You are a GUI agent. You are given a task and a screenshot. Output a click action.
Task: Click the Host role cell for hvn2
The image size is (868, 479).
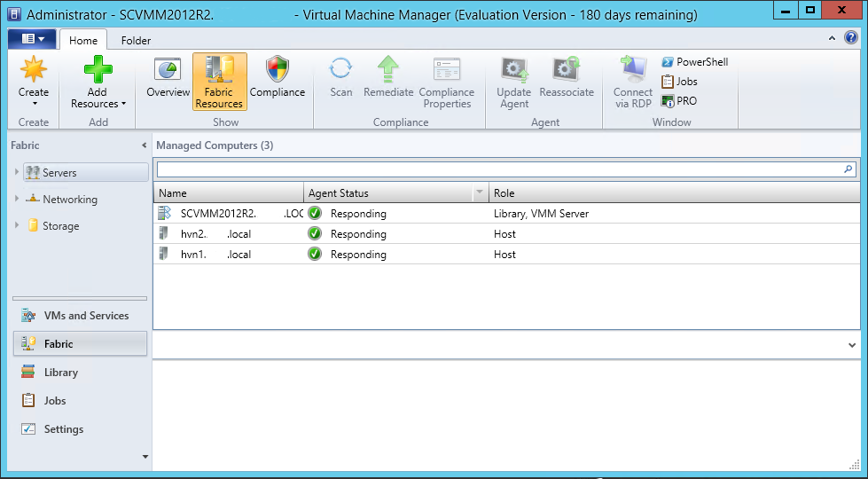pyautogui.click(x=504, y=234)
